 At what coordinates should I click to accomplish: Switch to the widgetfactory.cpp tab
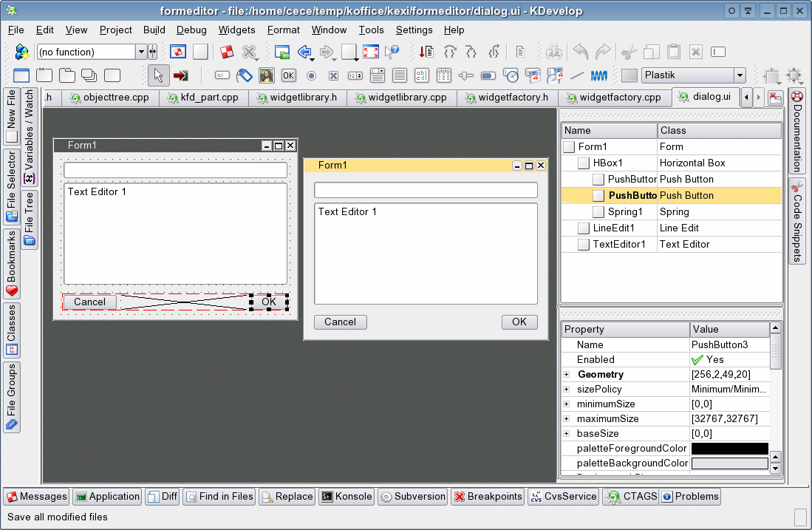613,98
